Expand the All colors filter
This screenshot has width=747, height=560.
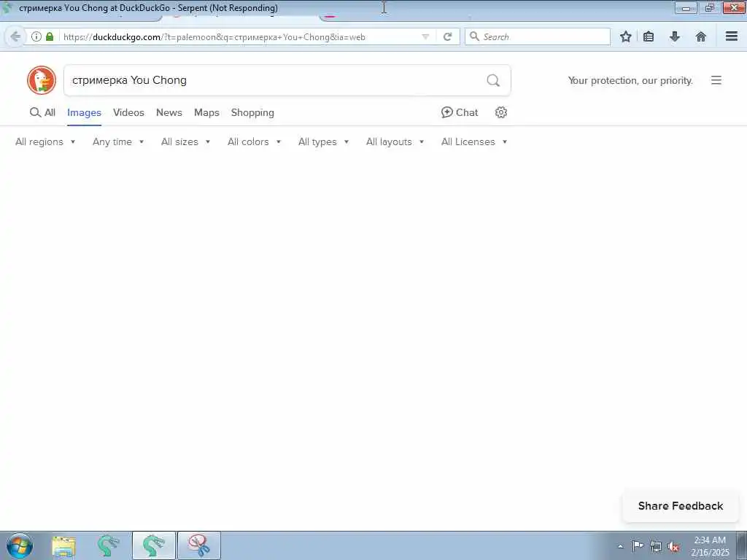point(255,142)
